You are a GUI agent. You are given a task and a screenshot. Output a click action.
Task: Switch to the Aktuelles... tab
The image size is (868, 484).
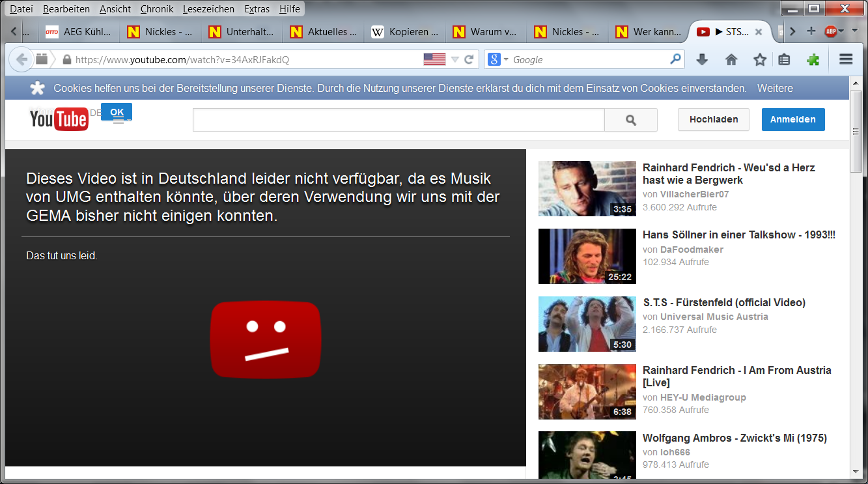click(324, 31)
